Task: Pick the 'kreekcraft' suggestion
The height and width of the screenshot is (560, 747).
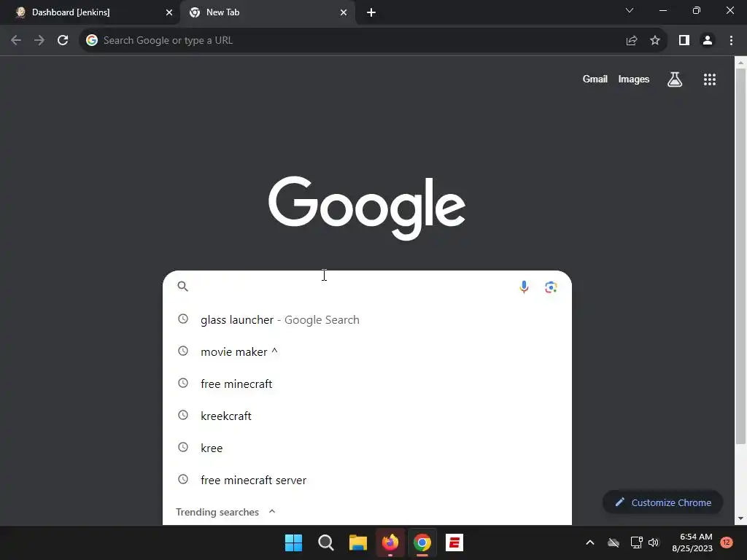Action: point(367,416)
